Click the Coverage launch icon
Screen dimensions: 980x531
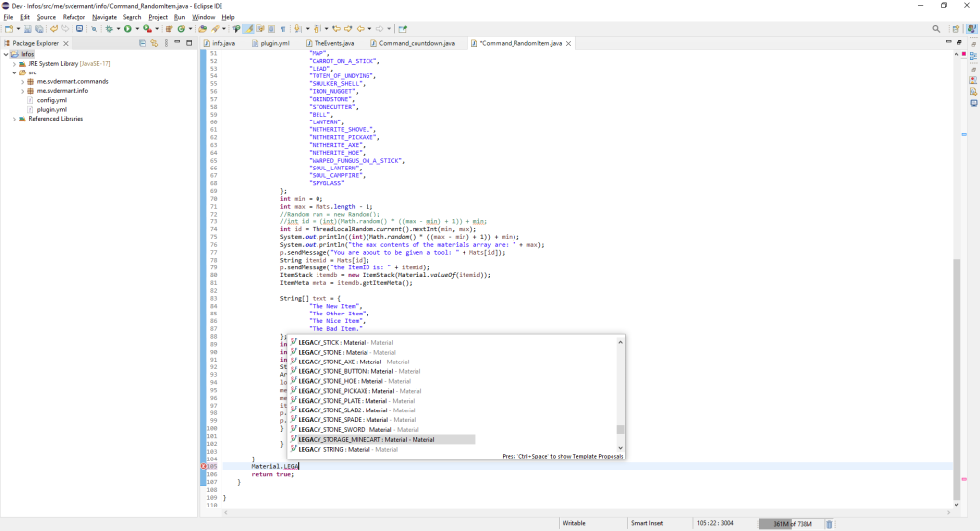pos(148,29)
